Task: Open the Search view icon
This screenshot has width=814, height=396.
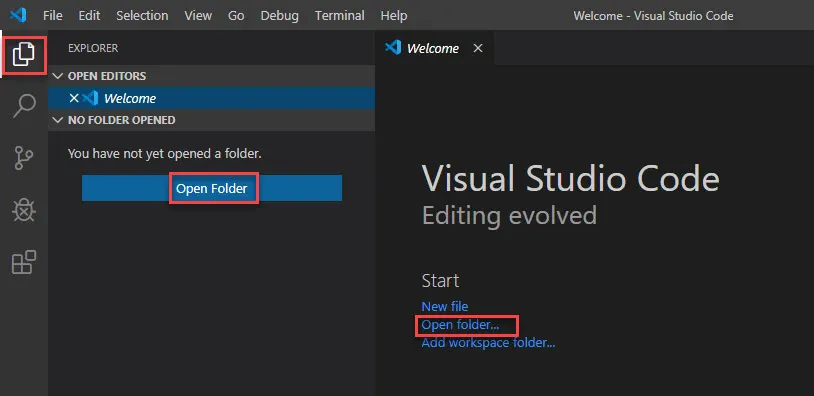Action: click(24, 106)
